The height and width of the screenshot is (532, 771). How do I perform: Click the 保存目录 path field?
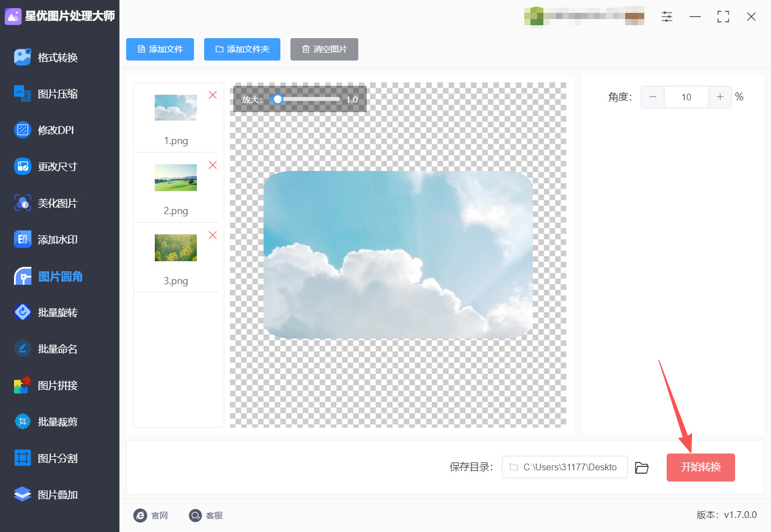(565, 467)
